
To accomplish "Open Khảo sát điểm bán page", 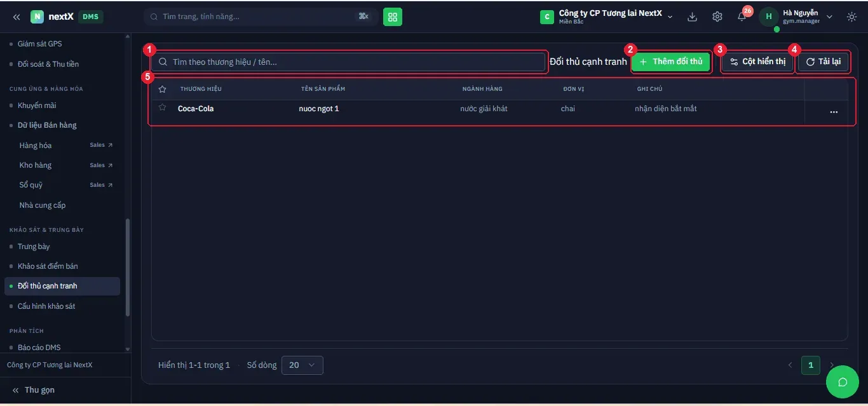I will tap(48, 266).
